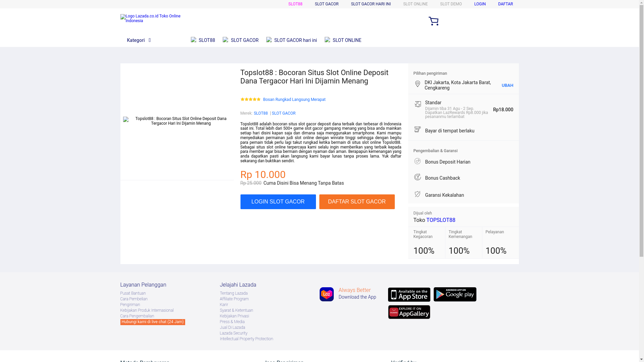
Task: Click the SLOT88 brand link
Action: (x=261, y=113)
